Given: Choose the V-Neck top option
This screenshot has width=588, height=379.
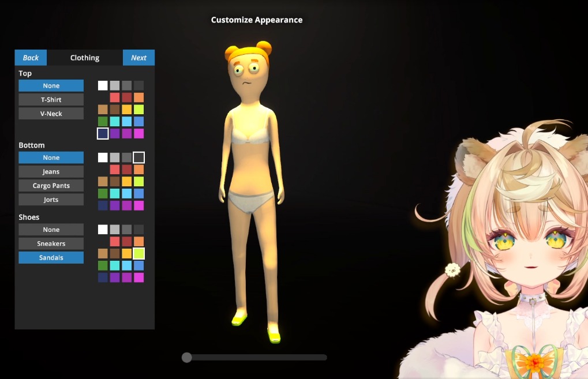Looking at the screenshot, I should coord(51,114).
